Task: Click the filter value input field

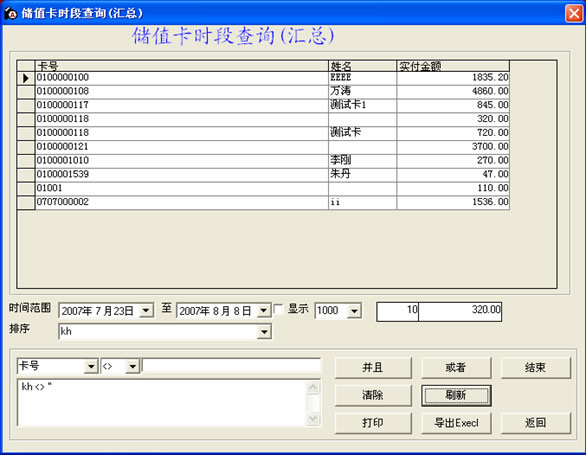Action: coord(231,366)
